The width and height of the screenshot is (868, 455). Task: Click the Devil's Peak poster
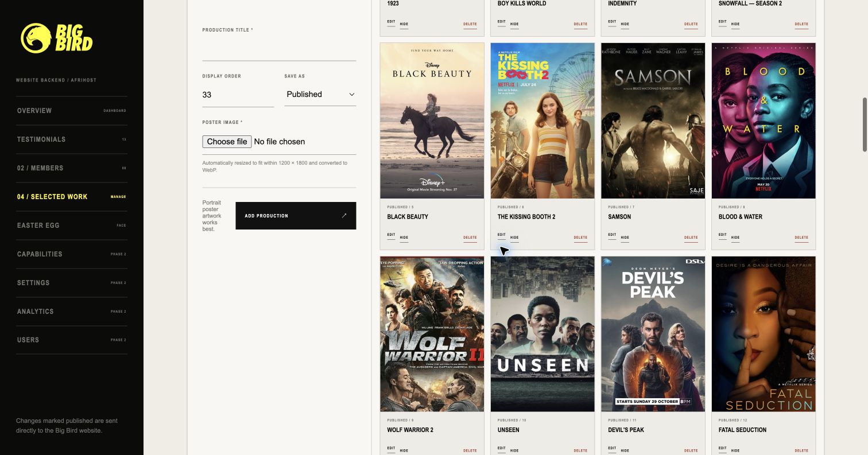653,334
